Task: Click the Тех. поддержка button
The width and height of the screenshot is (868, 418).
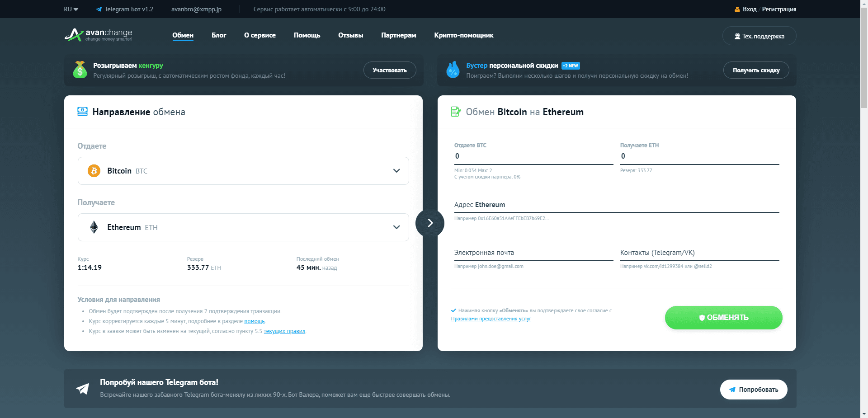Action: pyautogui.click(x=759, y=36)
